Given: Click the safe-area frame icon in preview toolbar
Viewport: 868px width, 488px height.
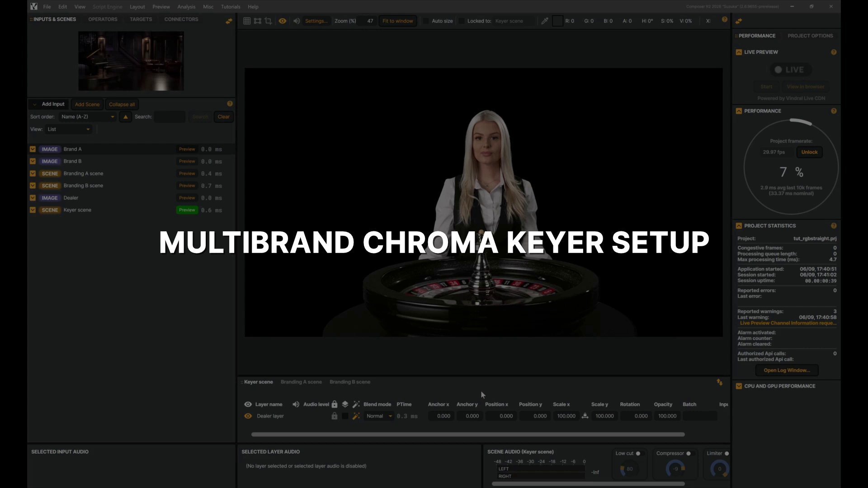Looking at the screenshot, I should [x=257, y=21].
